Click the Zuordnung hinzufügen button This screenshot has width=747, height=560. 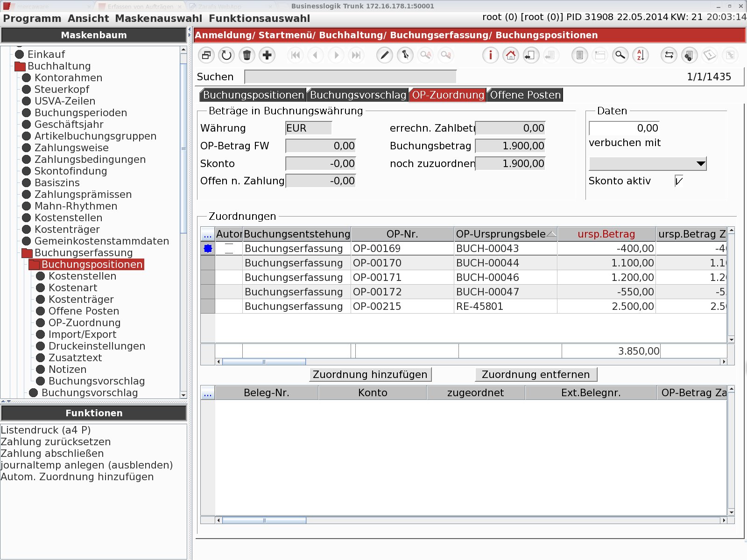[x=370, y=375]
